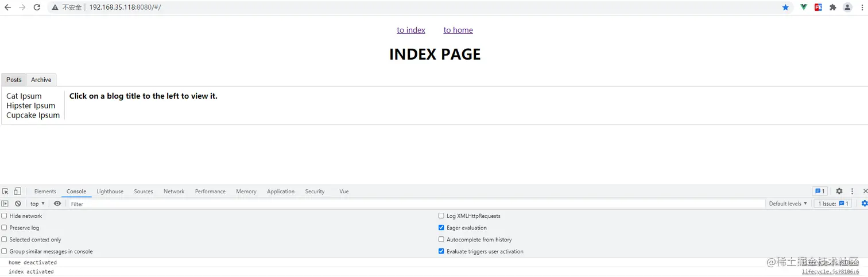Open the Application tab
Viewport: 868px width, 277px height.
281,192
